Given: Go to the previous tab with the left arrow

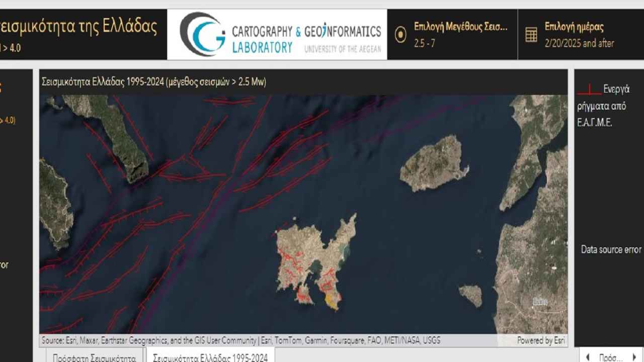Looking at the screenshot, I should 588,357.
